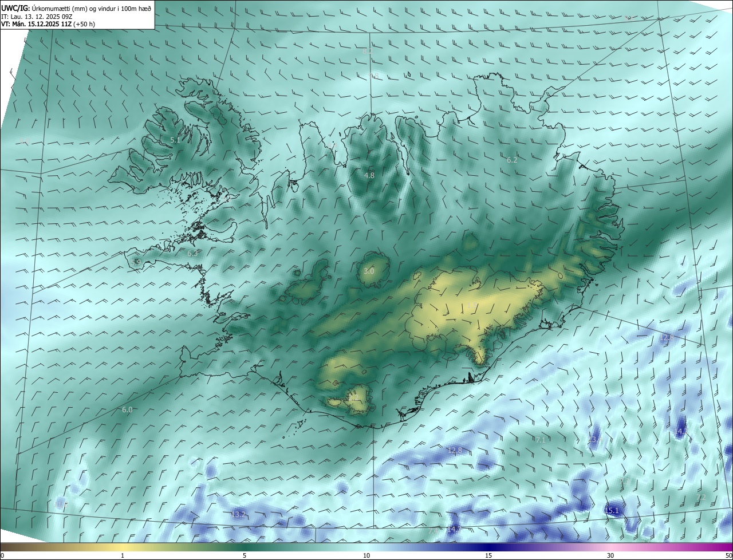Screen dimensions: 733x560
Task: Click the 4.8 value on the map
Action: point(369,175)
